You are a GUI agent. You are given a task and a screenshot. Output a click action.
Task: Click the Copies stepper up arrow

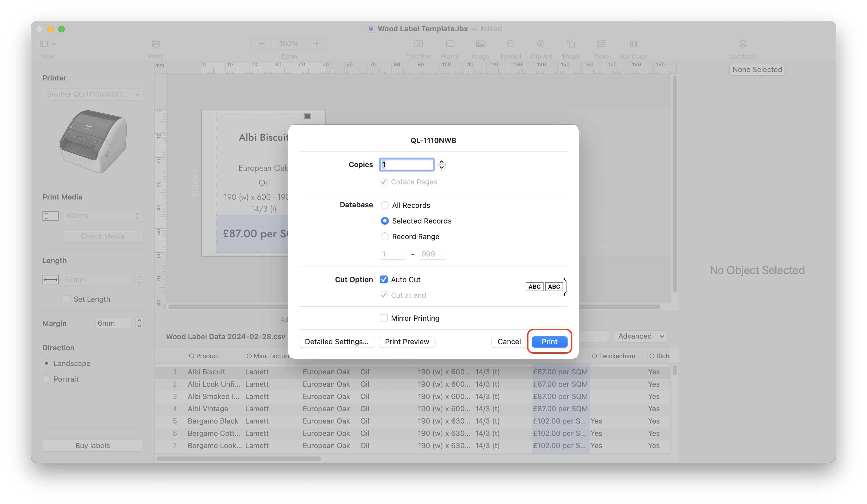point(441,162)
